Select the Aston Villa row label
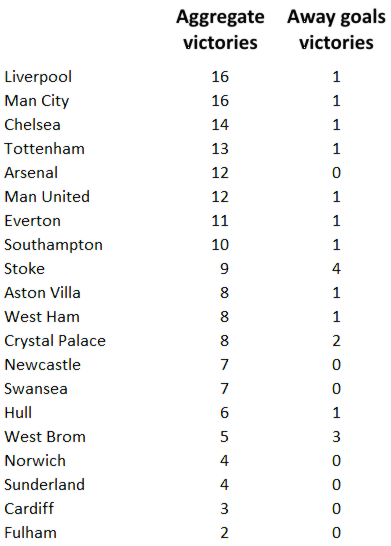Viewport: 391px width, 546px height. click(x=42, y=293)
